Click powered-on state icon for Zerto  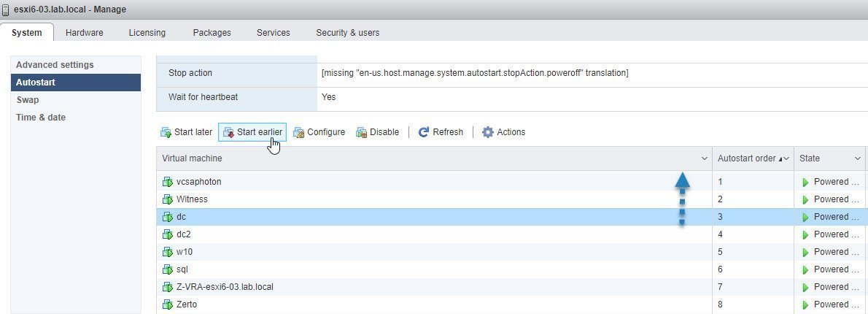coord(805,305)
